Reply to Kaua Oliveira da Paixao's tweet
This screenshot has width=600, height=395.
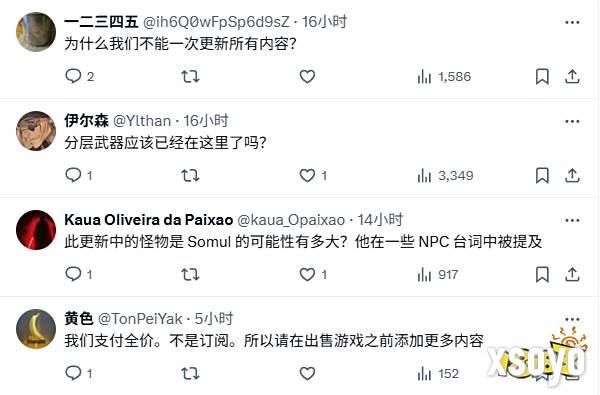coord(73,274)
